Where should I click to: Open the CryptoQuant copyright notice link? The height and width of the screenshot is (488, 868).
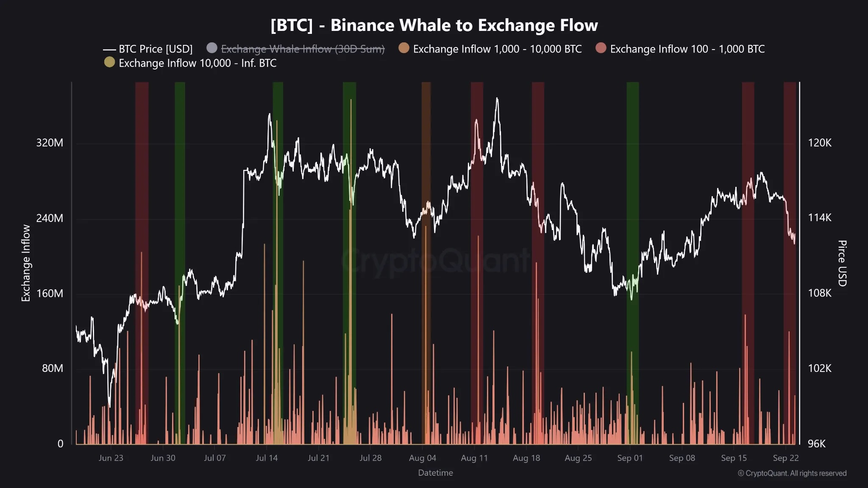[792, 473]
